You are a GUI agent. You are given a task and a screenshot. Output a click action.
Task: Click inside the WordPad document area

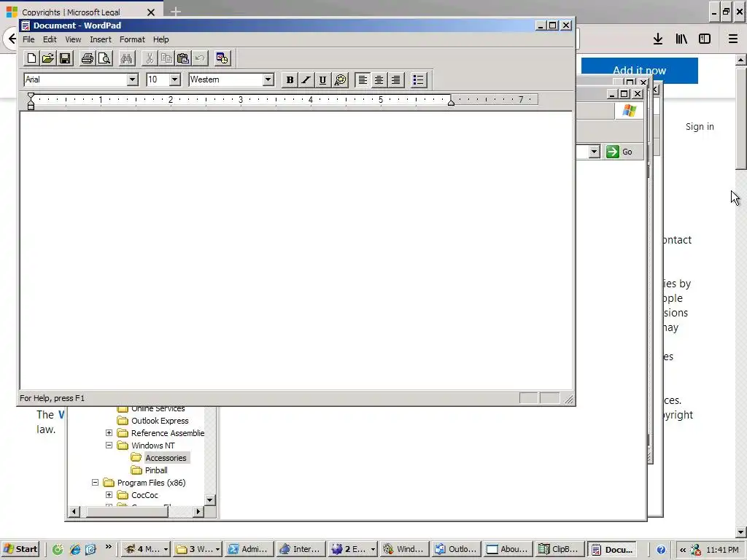296,251
